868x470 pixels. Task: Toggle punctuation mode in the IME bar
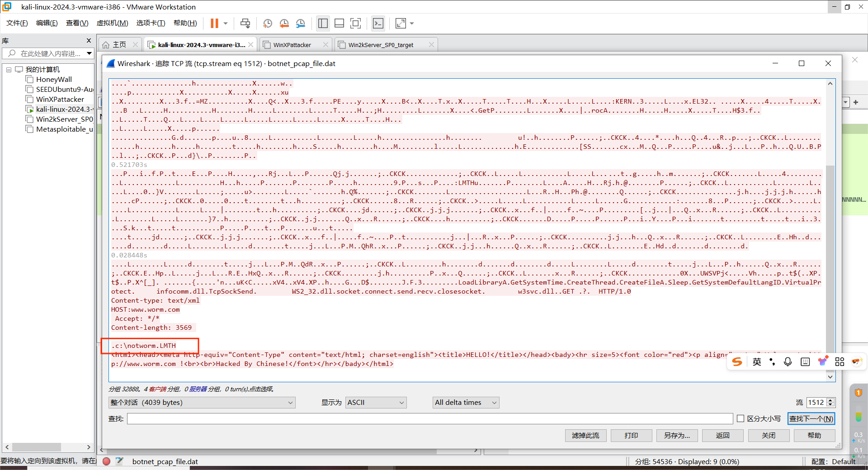pos(772,362)
